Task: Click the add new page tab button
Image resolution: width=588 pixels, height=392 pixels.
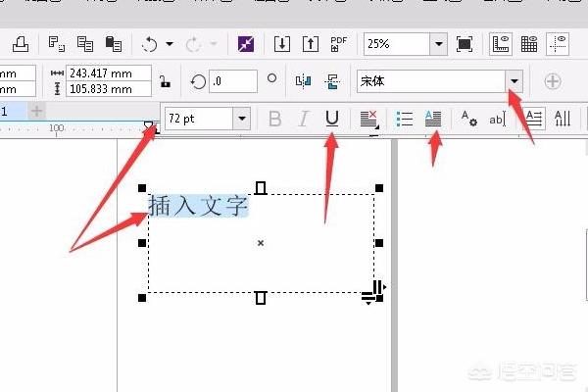Action: point(36,111)
